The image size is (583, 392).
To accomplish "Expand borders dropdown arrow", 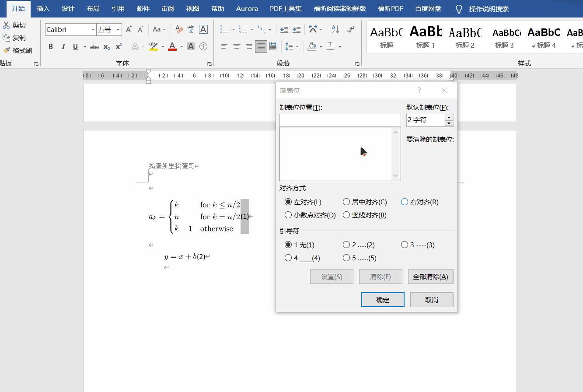I will coord(339,46).
